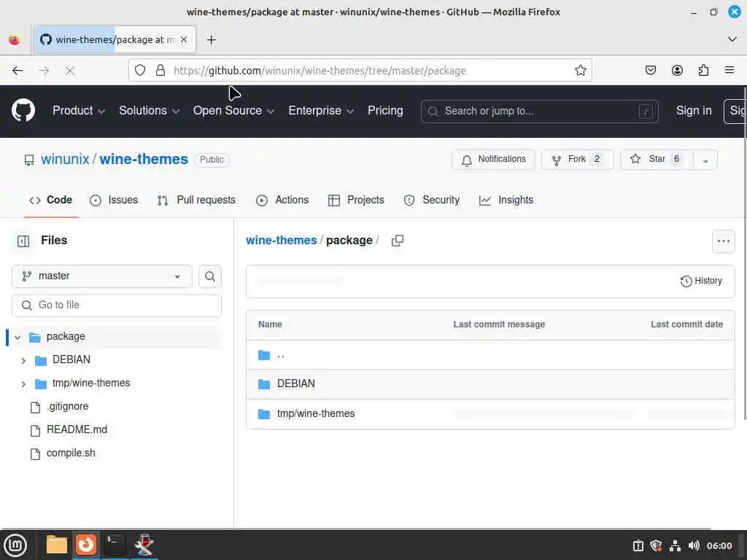
Task: Fork the repository
Action: click(578, 160)
